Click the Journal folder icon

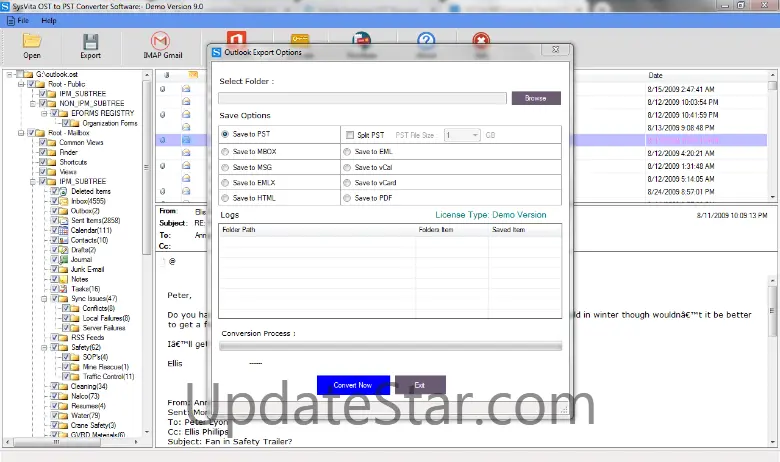[x=64, y=260]
